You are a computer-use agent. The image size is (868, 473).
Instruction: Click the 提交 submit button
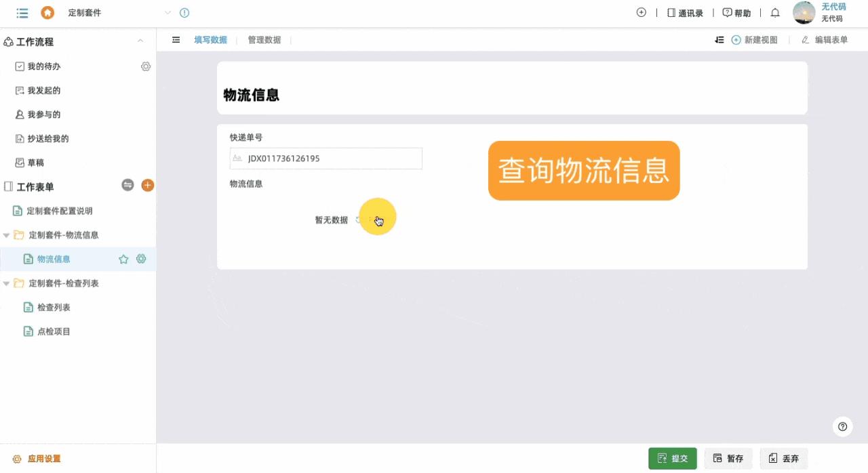coord(672,458)
